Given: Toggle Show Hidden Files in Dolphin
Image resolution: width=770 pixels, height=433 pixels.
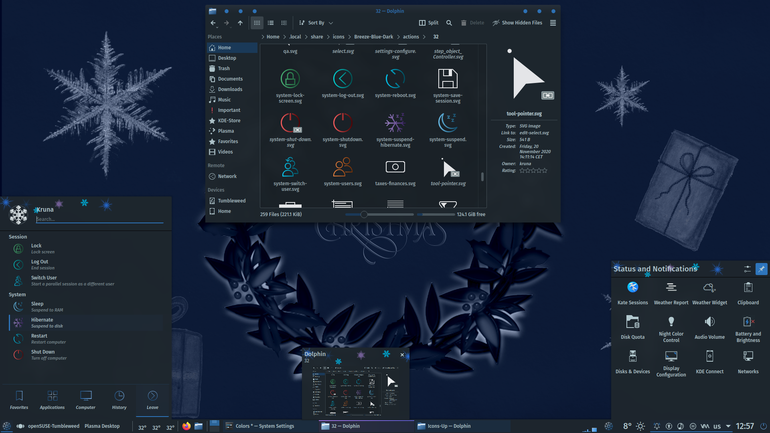Looking at the screenshot, I should (x=518, y=23).
